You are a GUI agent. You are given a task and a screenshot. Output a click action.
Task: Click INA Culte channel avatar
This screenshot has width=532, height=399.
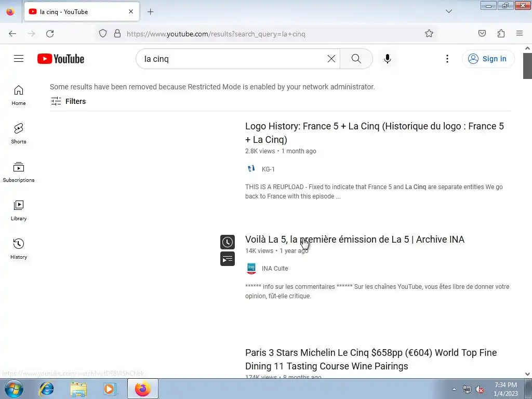tap(251, 269)
